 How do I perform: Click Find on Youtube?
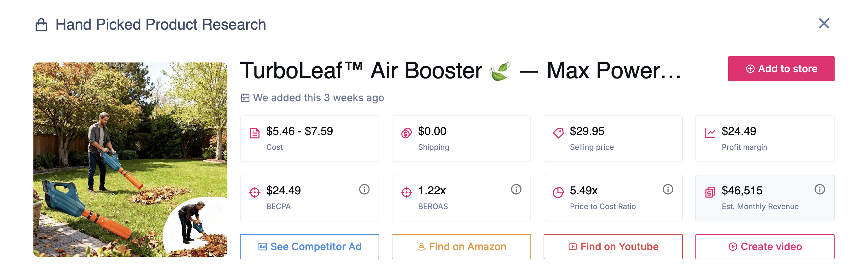613,246
